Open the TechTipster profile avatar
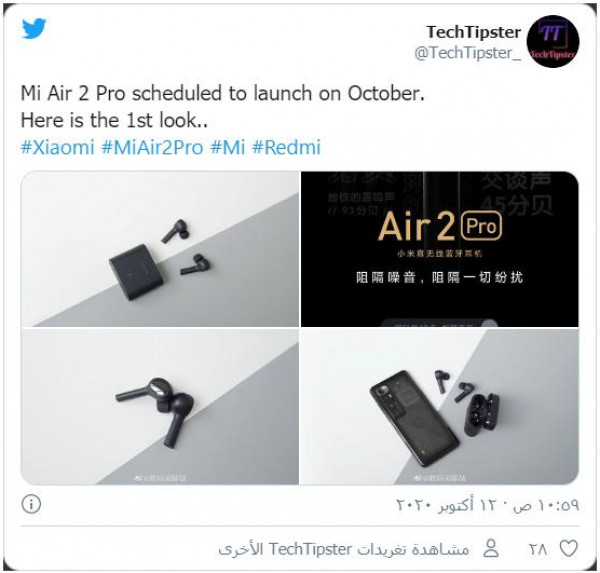The image size is (600, 573). [553, 41]
